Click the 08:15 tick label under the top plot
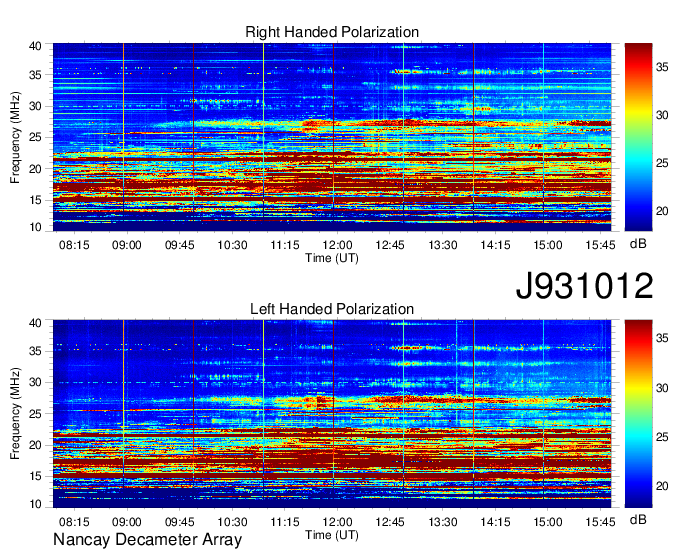680x552 pixels. click(74, 245)
